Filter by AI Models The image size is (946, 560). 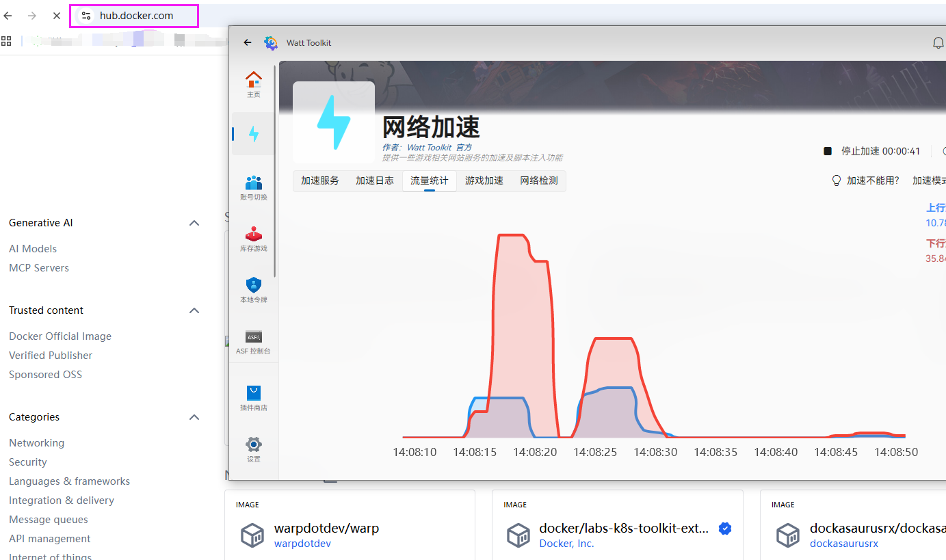33,249
